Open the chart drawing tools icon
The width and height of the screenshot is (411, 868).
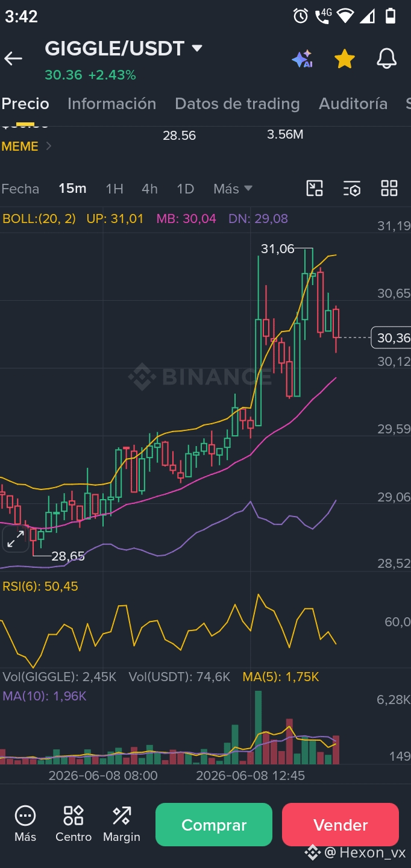[x=315, y=188]
